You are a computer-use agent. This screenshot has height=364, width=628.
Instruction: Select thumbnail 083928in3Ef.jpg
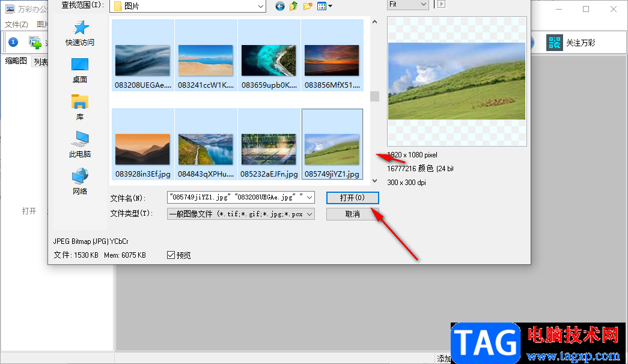click(x=142, y=144)
